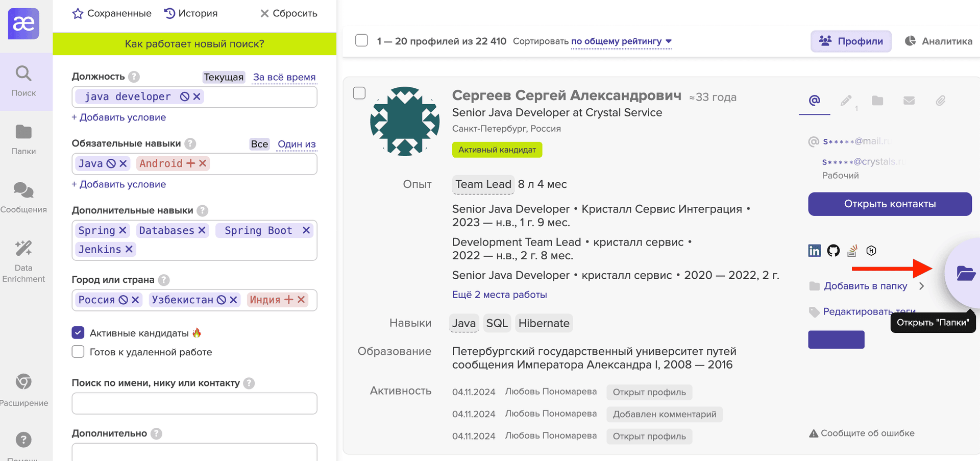
Task: Open the LinkedIn profile icon
Action: (x=814, y=251)
